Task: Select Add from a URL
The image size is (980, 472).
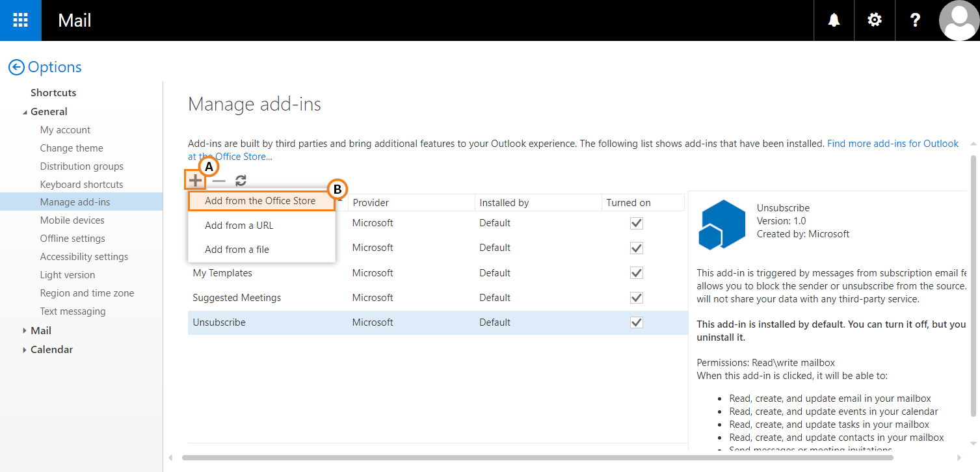Action: click(239, 226)
